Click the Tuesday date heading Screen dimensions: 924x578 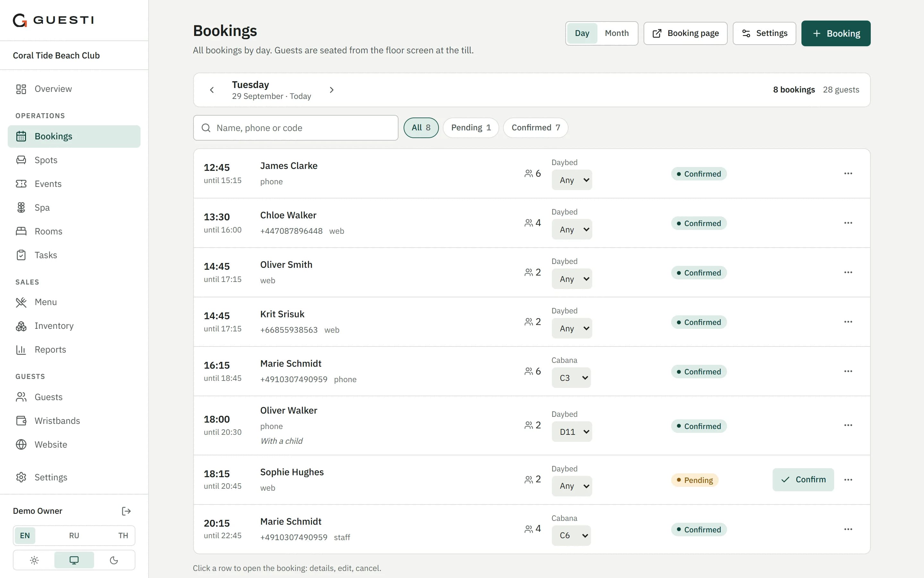(251, 84)
